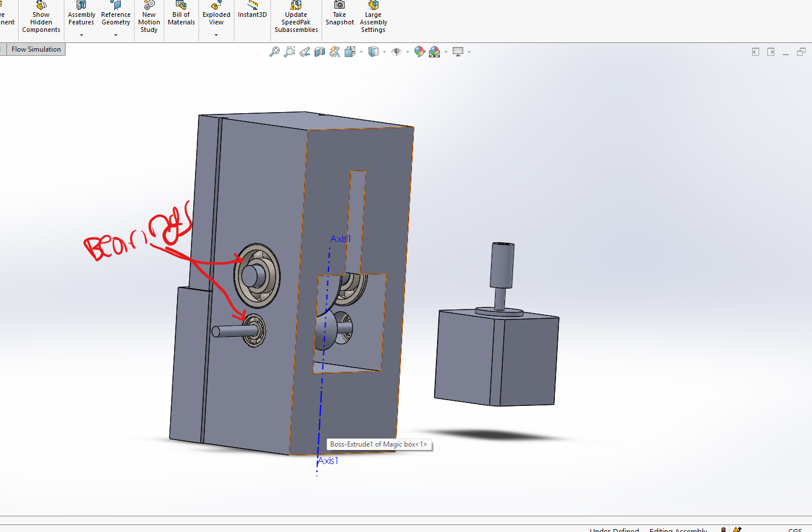The image size is (812, 532).
Task: Open the Hide/Show Items dropdown arrow
Action: pyautogui.click(x=407, y=52)
